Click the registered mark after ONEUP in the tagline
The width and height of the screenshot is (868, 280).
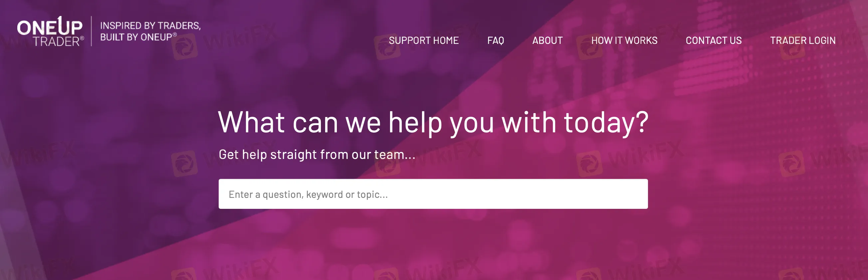click(174, 34)
